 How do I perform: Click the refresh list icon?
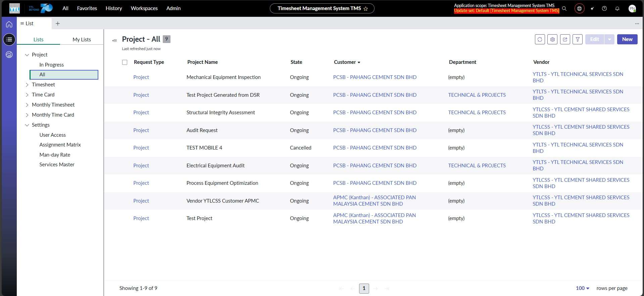click(540, 39)
